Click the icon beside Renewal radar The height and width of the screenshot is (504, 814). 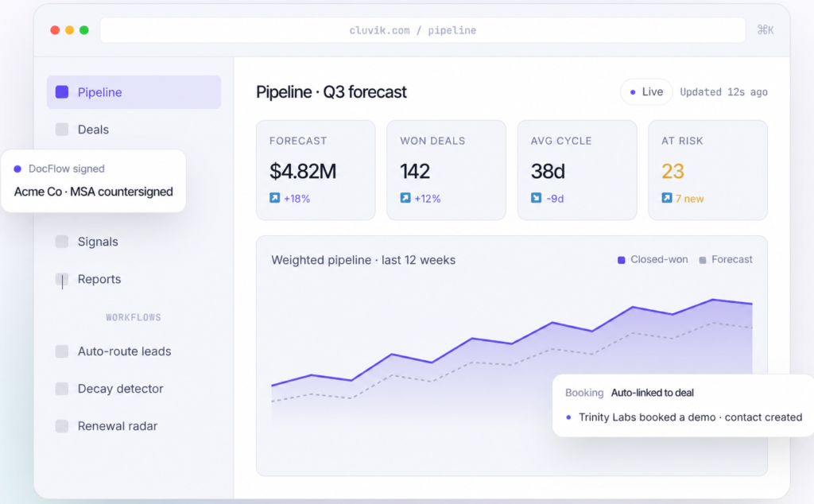(x=62, y=426)
